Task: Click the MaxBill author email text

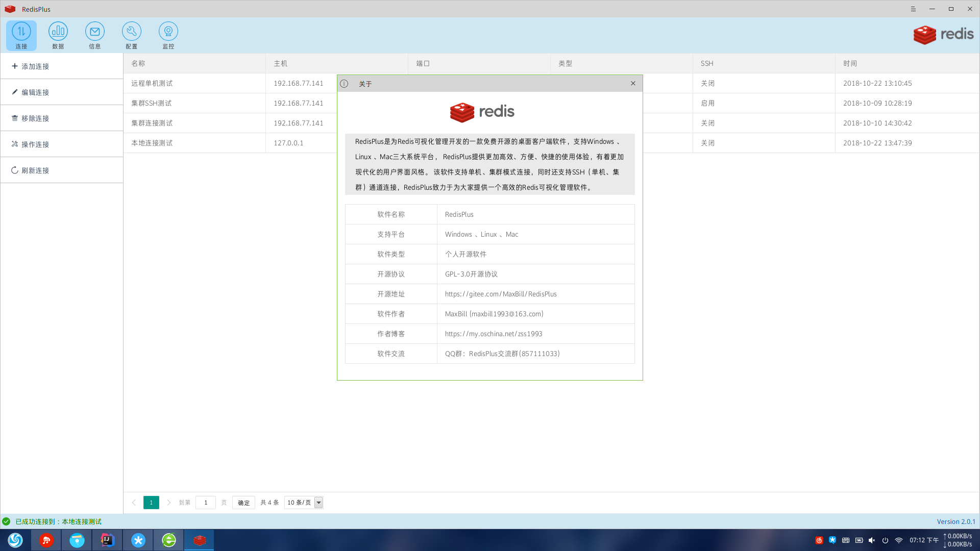Action: (494, 314)
